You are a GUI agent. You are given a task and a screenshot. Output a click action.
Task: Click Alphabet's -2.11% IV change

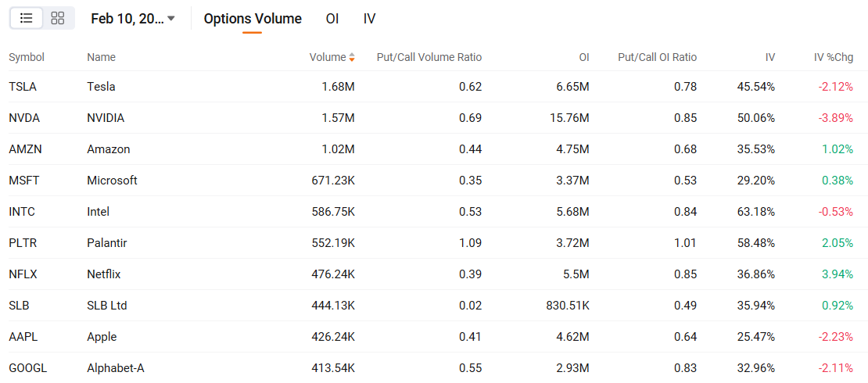pyautogui.click(x=836, y=368)
